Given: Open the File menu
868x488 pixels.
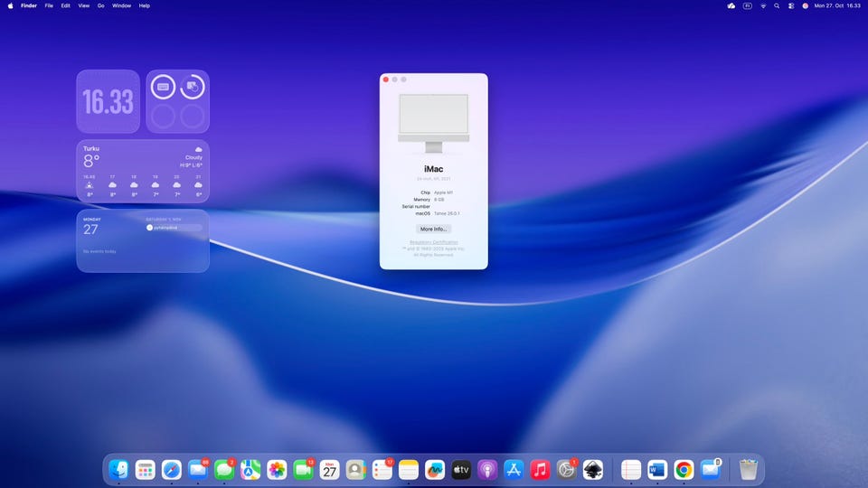Looking at the screenshot, I should pos(49,5).
